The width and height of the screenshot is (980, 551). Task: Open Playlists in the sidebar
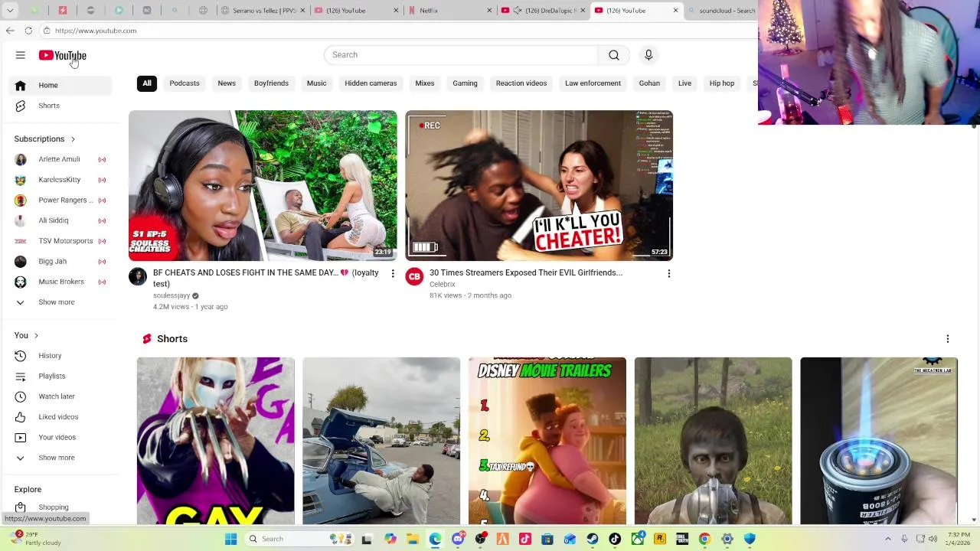60,377
